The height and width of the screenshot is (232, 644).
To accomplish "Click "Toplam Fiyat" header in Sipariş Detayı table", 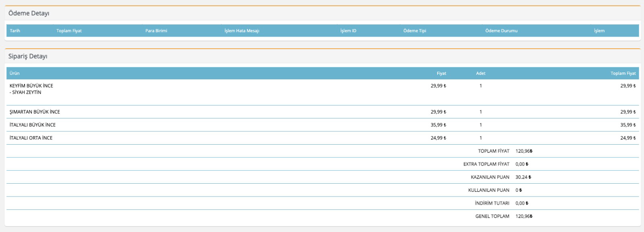I will [623, 73].
